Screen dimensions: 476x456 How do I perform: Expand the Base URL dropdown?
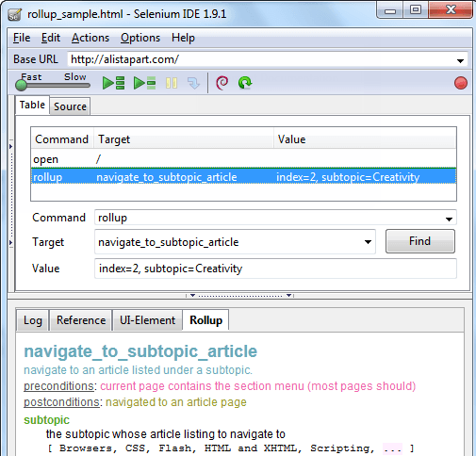coord(460,60)
